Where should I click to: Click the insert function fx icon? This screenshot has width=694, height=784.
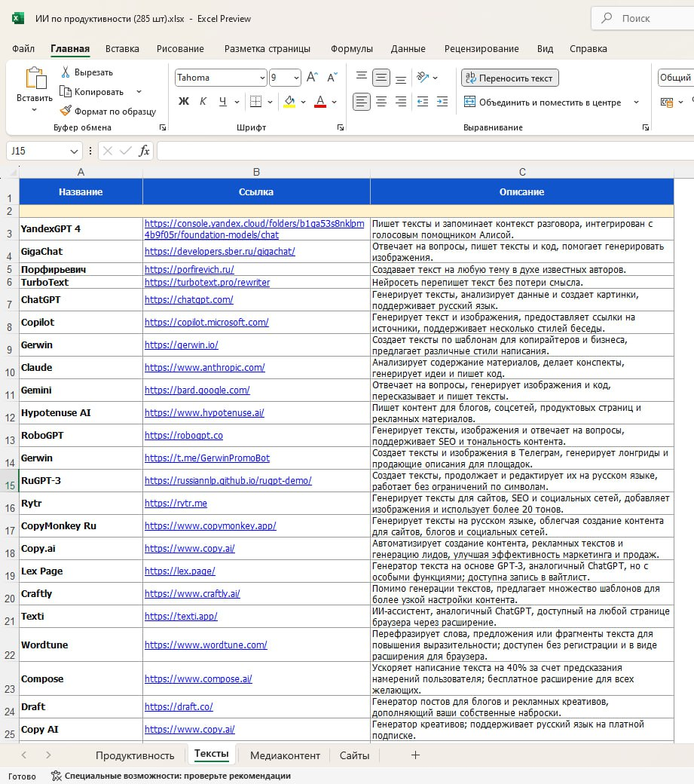(144, 151)
